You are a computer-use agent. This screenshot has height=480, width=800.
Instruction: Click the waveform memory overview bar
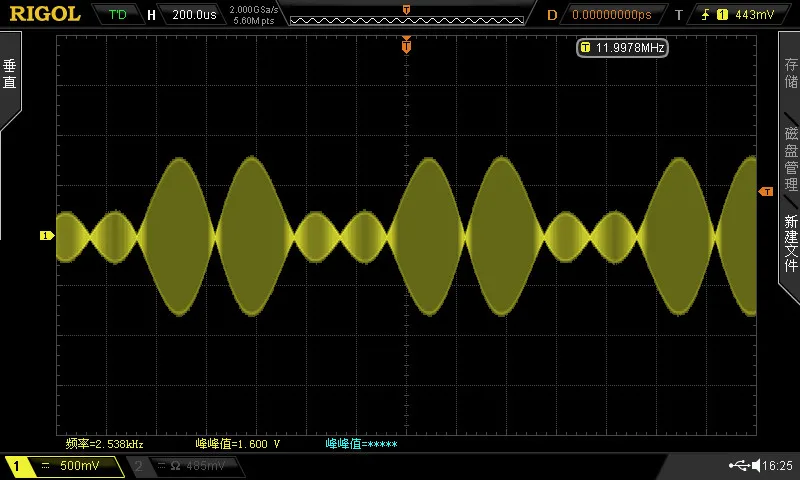pyautogui.click(x=407, y=20)
